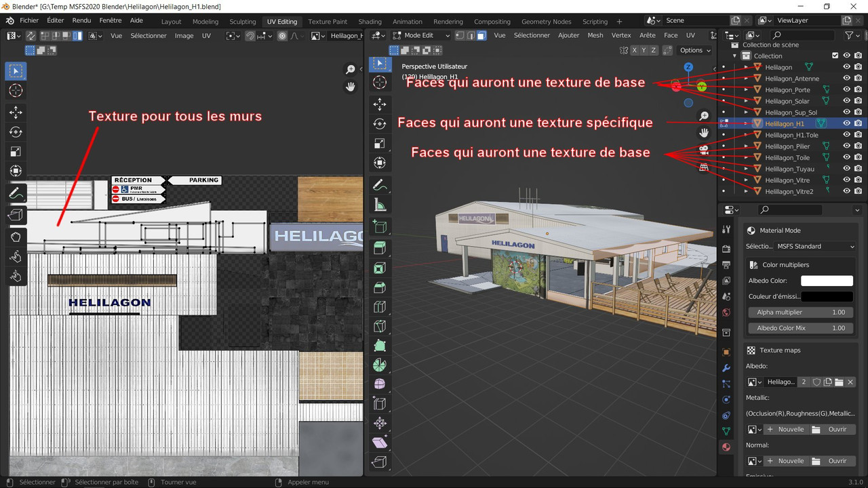Click Ouvrir button under Normal
868x488 pixels.
(832, 461)
